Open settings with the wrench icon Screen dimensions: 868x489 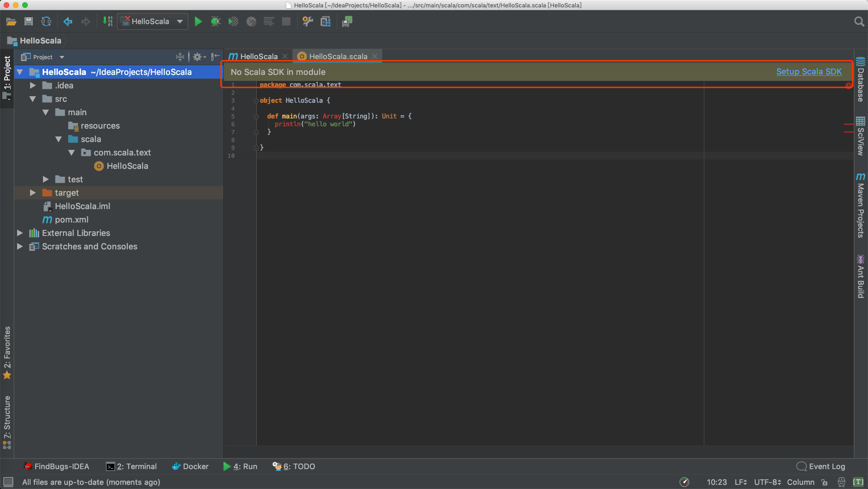(308, 21)
